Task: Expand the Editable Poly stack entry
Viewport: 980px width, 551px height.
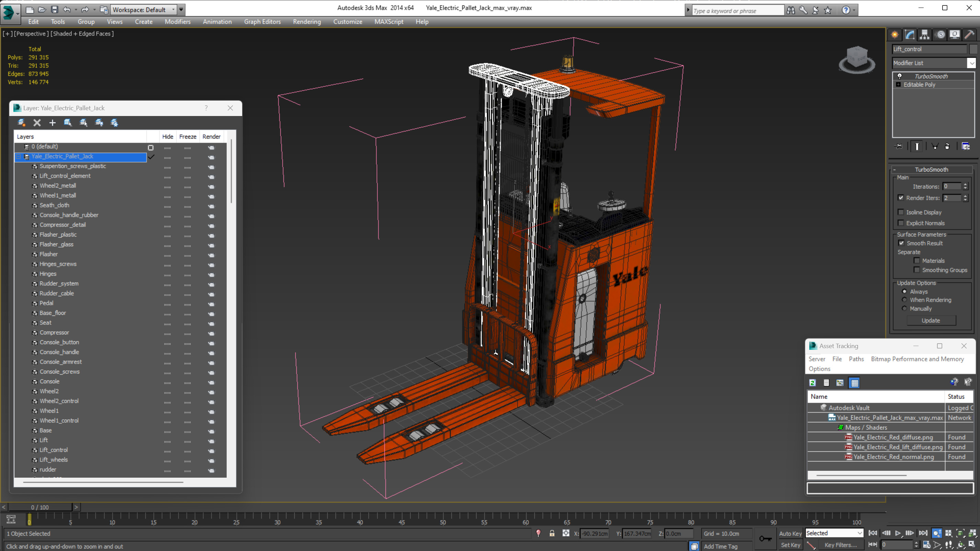Action: [899, 84]
